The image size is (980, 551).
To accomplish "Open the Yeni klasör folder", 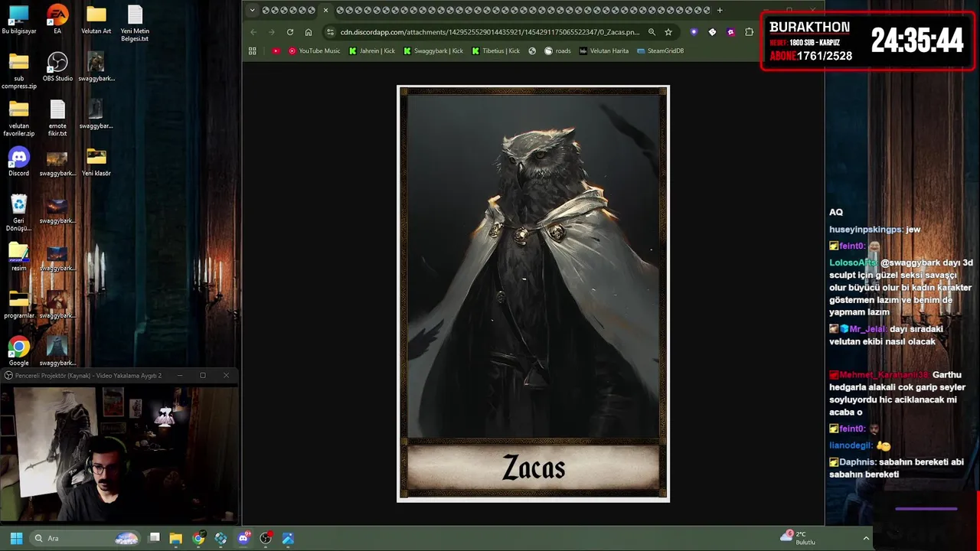I will 96,162.
